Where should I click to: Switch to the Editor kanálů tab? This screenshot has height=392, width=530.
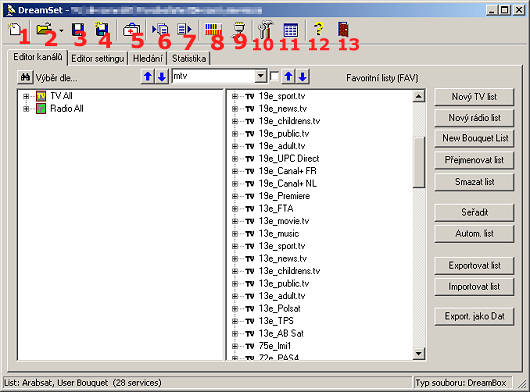tap(38, 57)
